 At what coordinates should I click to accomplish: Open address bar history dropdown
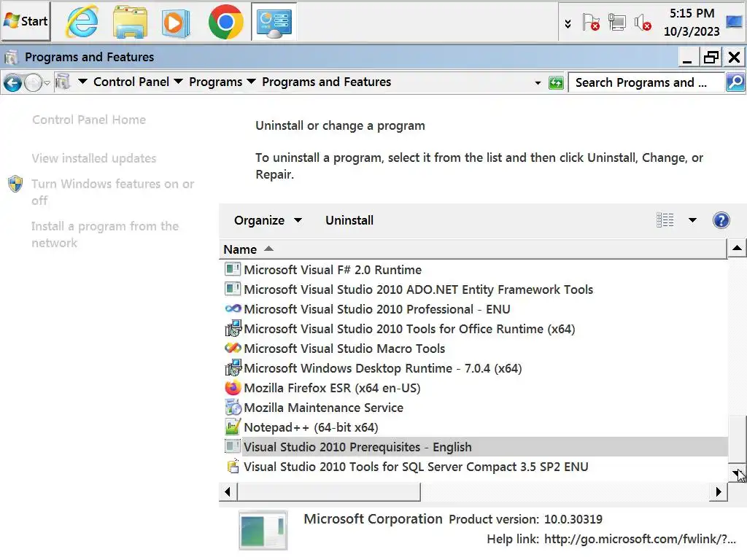tap(538, 83)
